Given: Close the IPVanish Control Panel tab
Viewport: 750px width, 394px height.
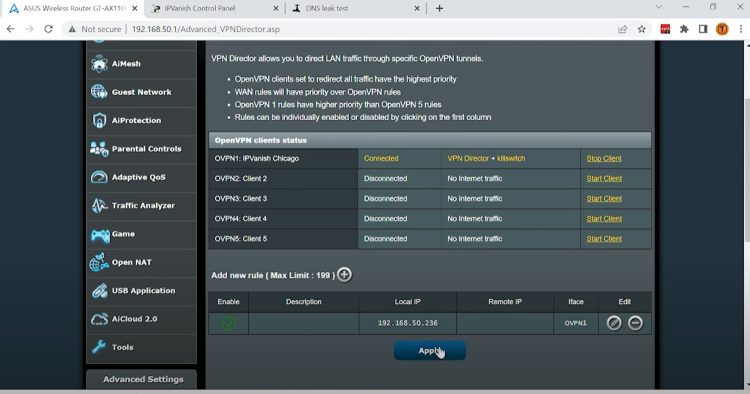Looking at the screenshot, I should [x=276, y=9].
